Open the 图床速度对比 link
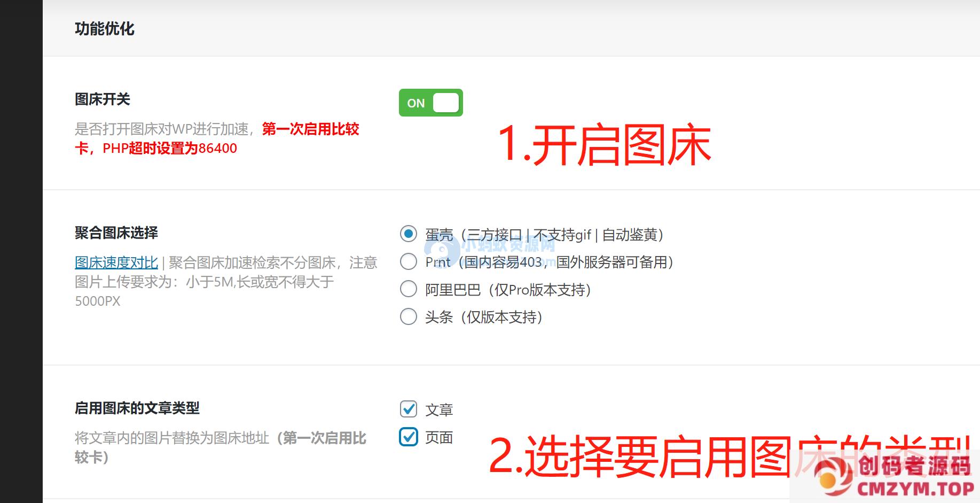 [x=116, y=262]
